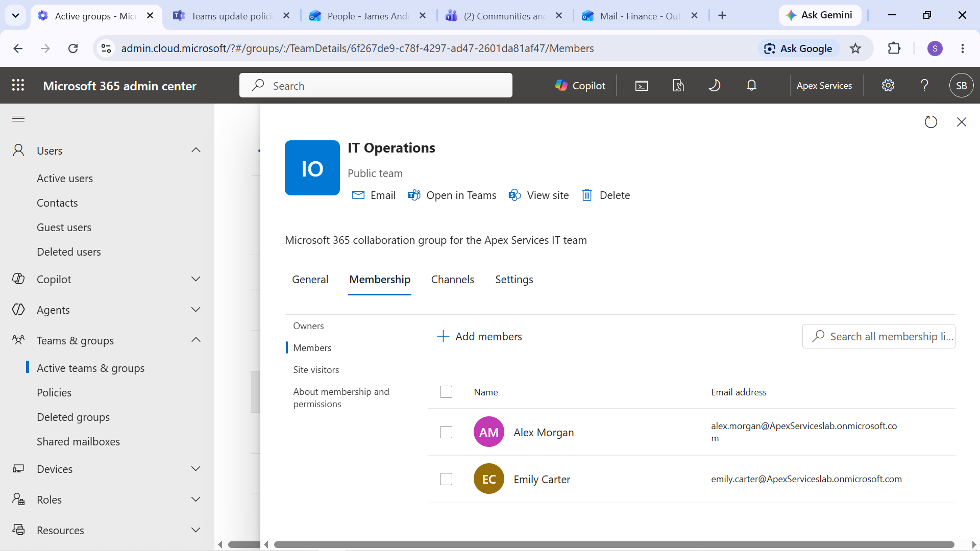Expand the Devices navigation section
Viewport: 980px width, 551px height.
(196, 469)
